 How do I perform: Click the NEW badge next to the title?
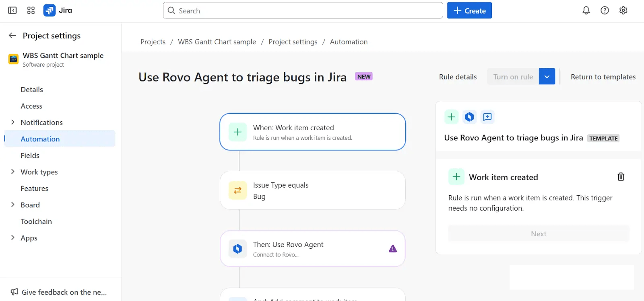364,76
